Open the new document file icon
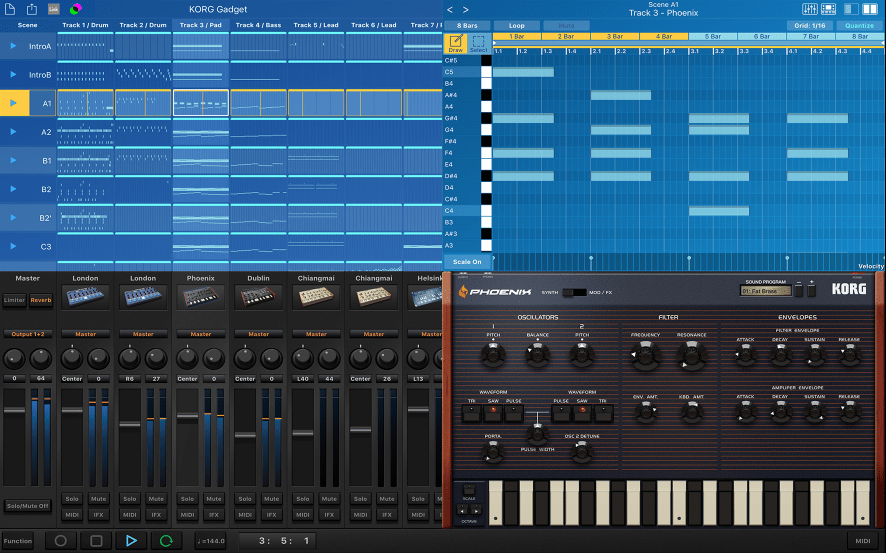The height and width of the screenshot is (553, 886). (x=10, y=9)
